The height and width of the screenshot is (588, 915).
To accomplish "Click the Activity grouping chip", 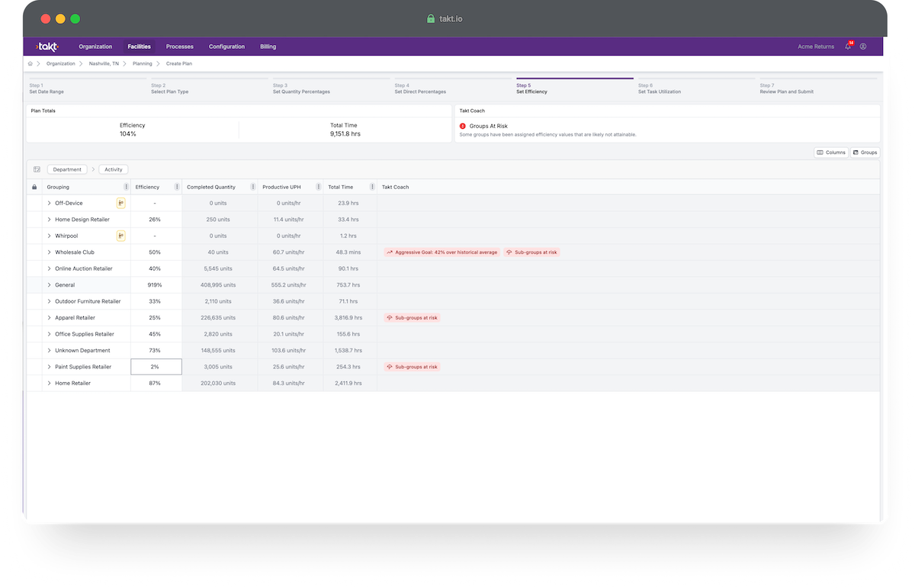I will (114, 169).
